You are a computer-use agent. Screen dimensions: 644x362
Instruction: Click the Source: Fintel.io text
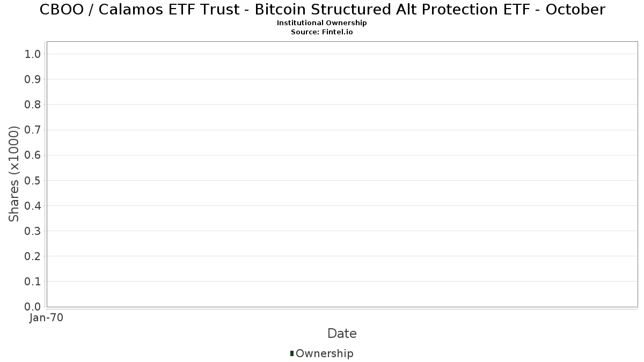(x=322, y=32)
